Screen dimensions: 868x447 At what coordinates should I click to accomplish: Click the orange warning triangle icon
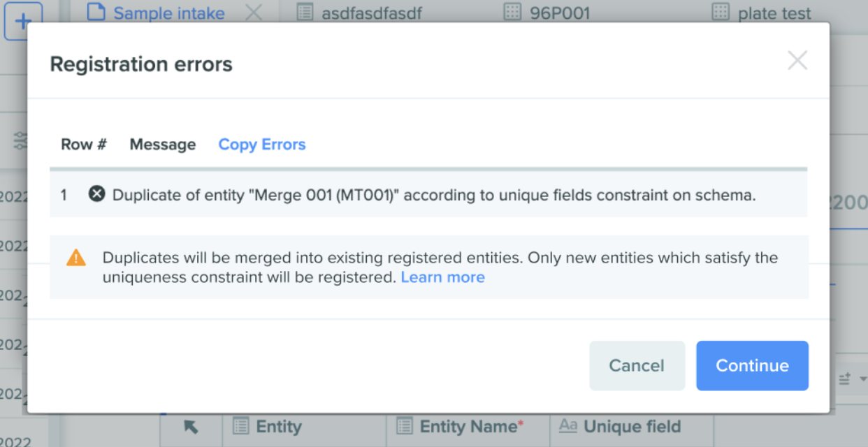(76, 258)
